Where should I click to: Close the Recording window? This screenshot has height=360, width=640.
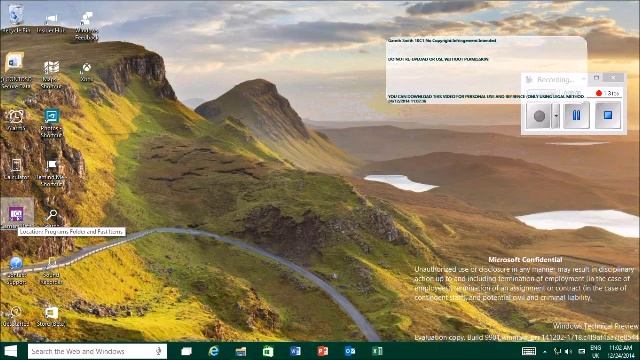click(613, 78)
